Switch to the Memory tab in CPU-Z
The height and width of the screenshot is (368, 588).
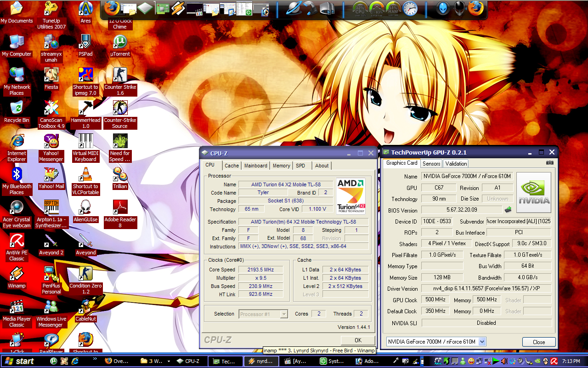click(x=281, y=166)
